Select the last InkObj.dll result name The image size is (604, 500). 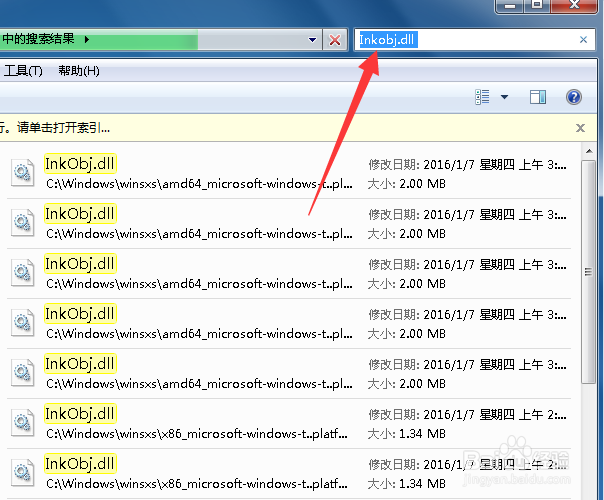[x=80, y=464]
